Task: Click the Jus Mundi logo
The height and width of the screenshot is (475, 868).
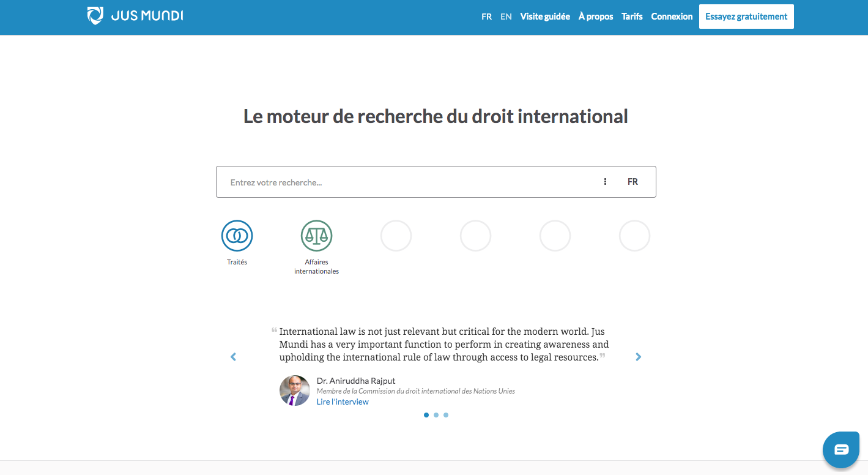Action: pyautogui.click(x=135, y=16)
